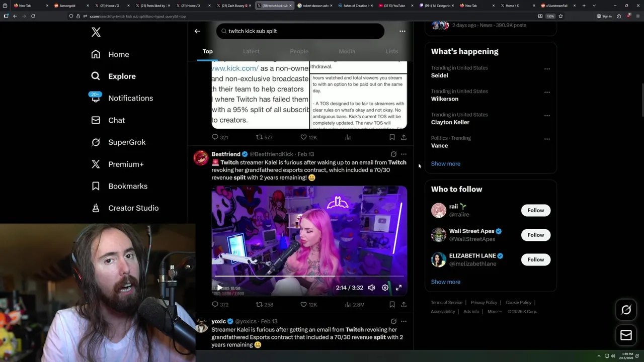Screen dimensions: 644x362
Task: Share the Bestfriend post
Action: pos(404,305)
